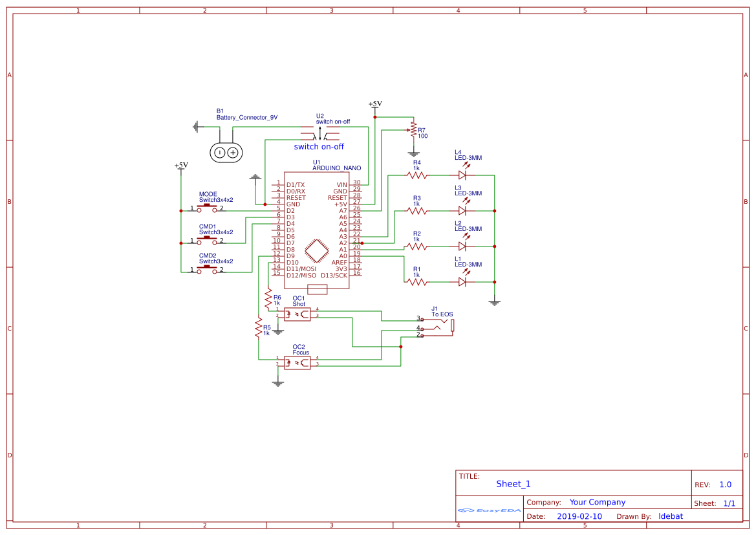Select the CMD2 push-button switch
Viewport: 756px width, 535px height.
[x=207, y=269]
